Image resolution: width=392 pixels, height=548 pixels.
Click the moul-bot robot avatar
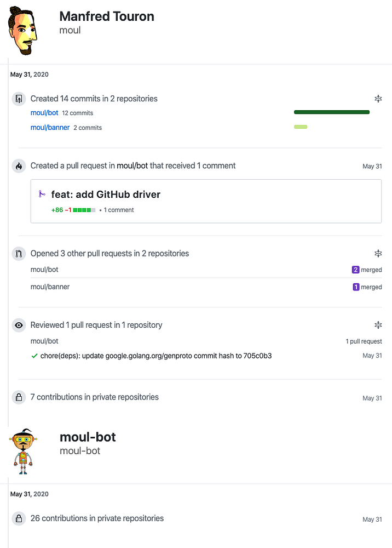click(x=23, y=451)
